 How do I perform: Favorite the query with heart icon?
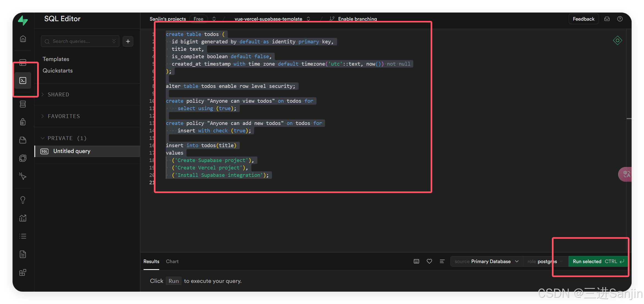[x=429, y=261]
